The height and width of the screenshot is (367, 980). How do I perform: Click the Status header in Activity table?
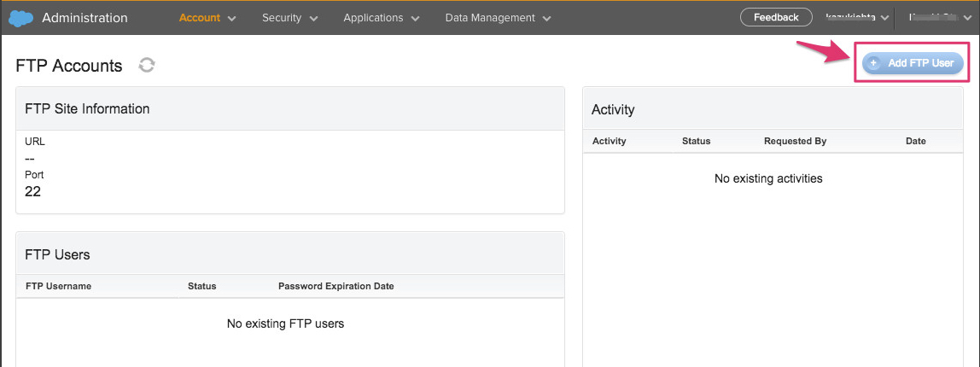tap(696, 141)
